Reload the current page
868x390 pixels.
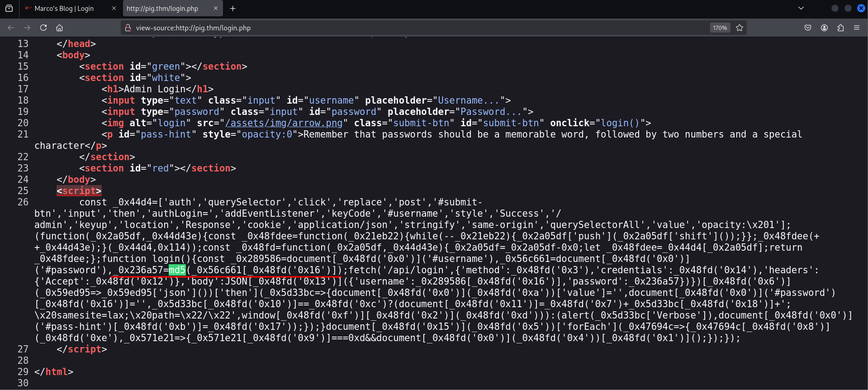43,28
